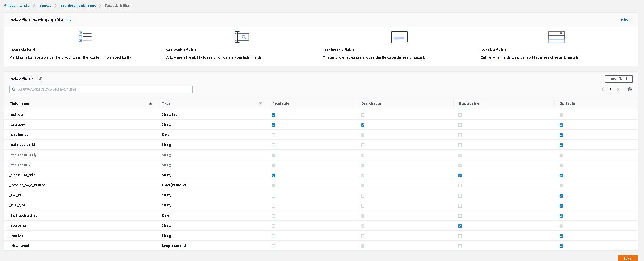This screenshot has width=644, height=261.
Task: Enable Displayable for _authors
Action: point(460,115)
